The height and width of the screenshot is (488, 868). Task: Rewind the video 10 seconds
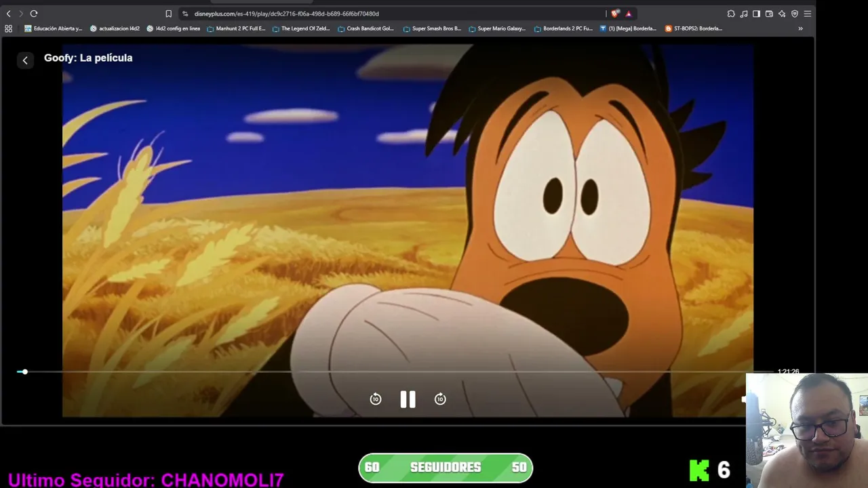tap(376, 399)
